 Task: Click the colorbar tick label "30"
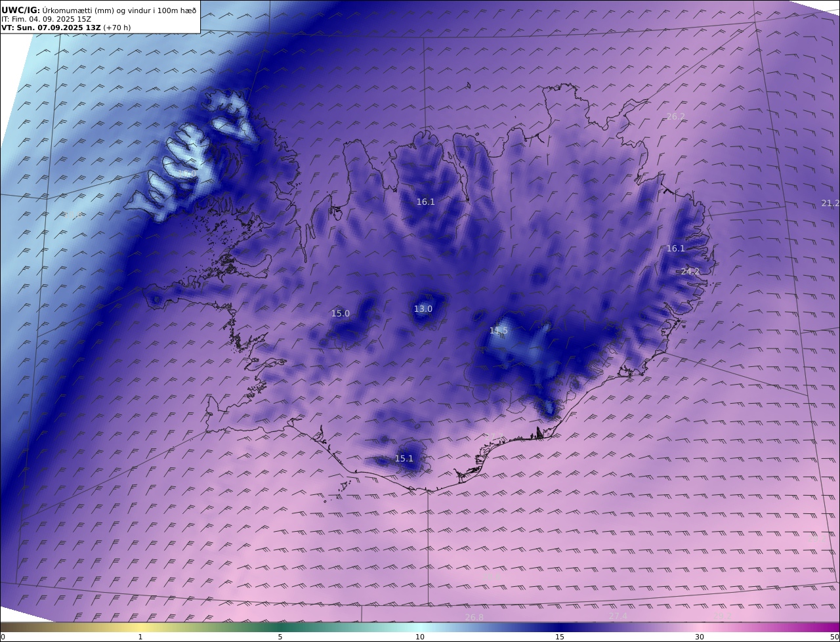point(700,637)
